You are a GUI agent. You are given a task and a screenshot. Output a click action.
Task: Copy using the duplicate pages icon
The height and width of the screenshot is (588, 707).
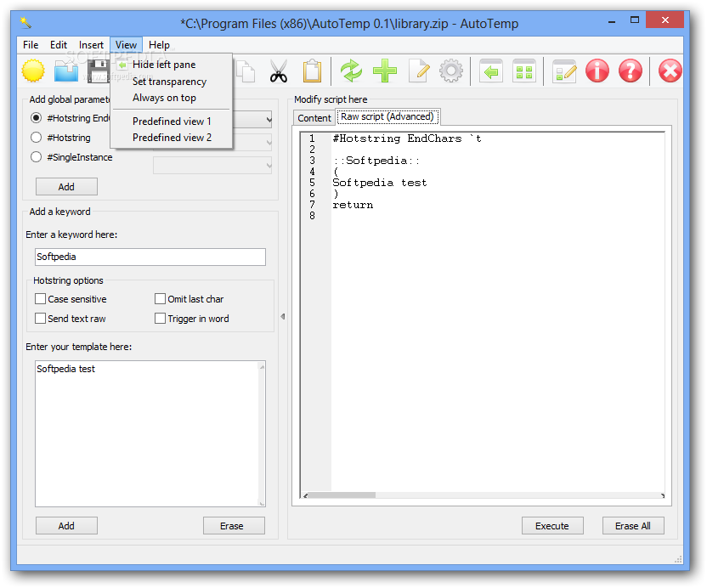[x=246, y=71]
